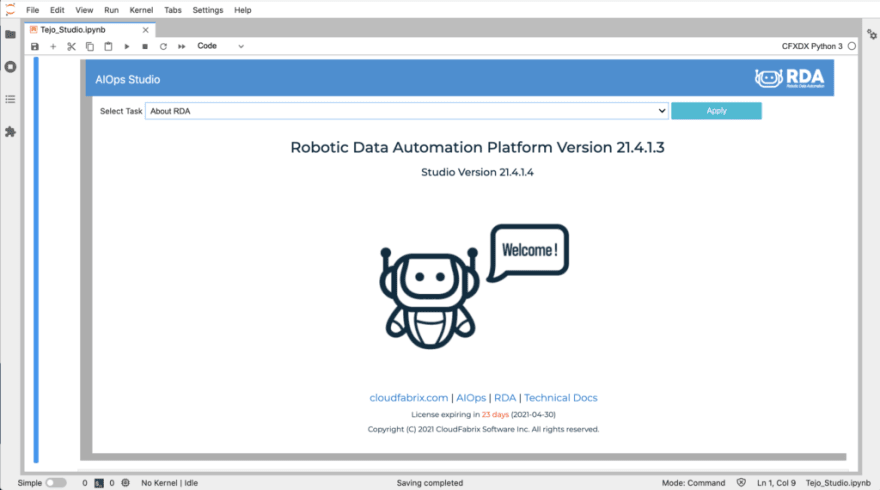Restart the kernel with the refresh icon

(163, 47)
